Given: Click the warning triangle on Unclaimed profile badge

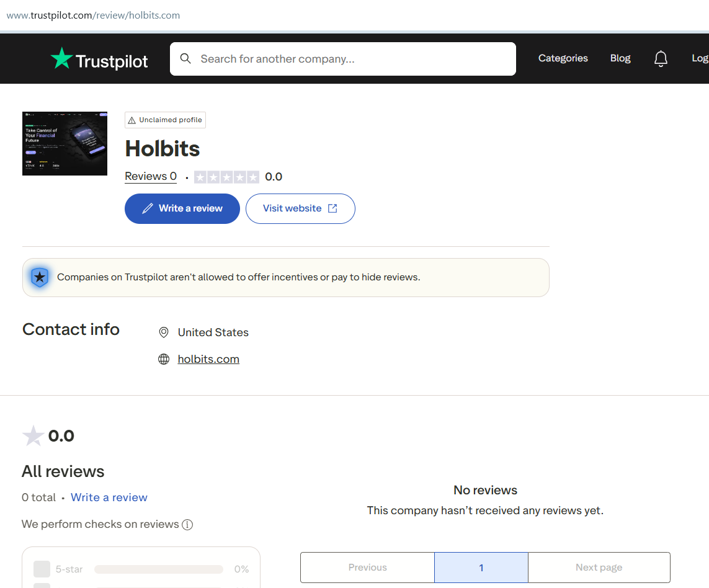Looking at the screenshot, I should pyautogui.click(x=132, y=120).
